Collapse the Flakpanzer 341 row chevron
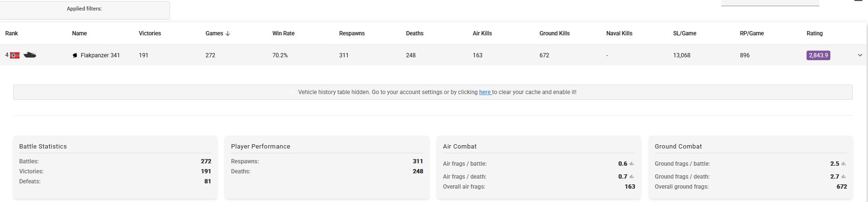This screenshot has width=868, height=202. coord(860,55)
